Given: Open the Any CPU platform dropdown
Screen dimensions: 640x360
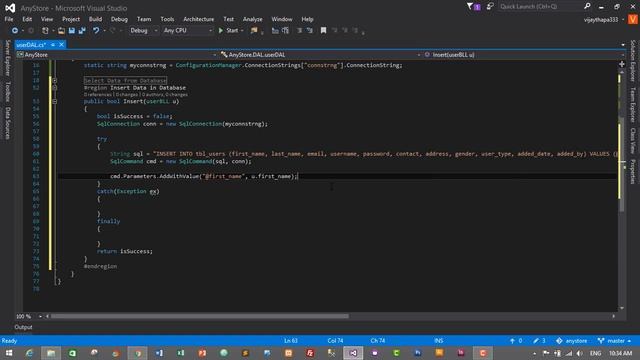Looking at the screenshot, I should [x=188, y=31].
